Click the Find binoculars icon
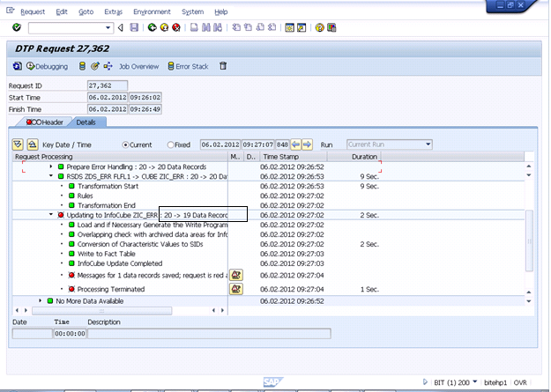551x392 pixels. [x=206, y=27]
